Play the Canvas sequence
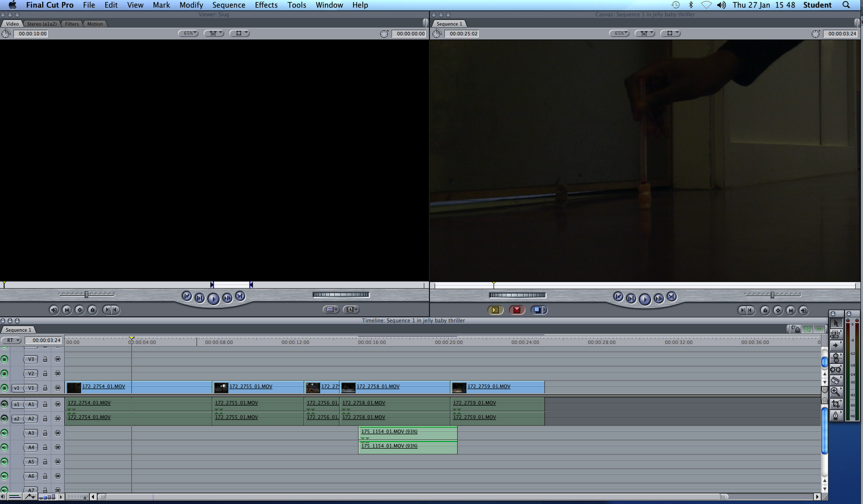Viewport: 863px width, 504px height. pyautogui.click(x=645, y=299)
